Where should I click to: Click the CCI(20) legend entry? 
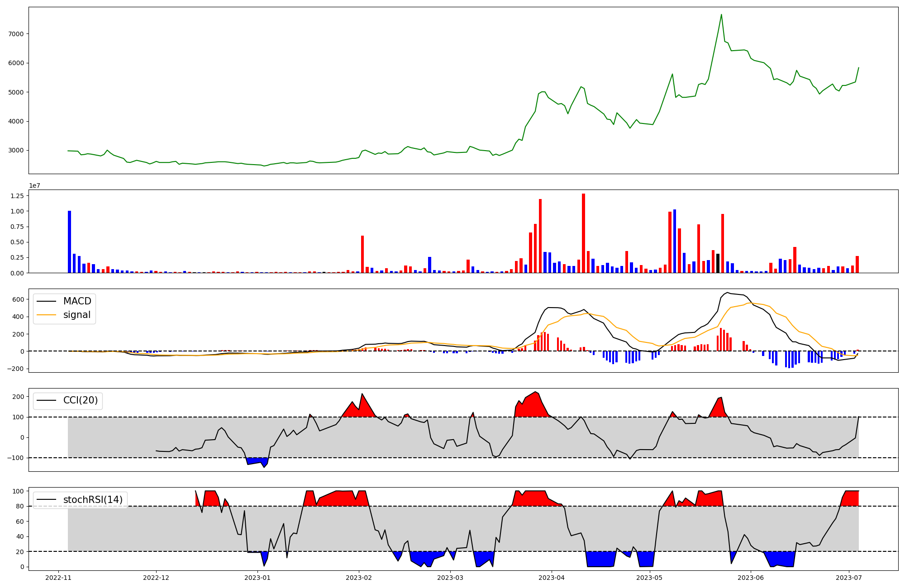click(x=80, y=401)
